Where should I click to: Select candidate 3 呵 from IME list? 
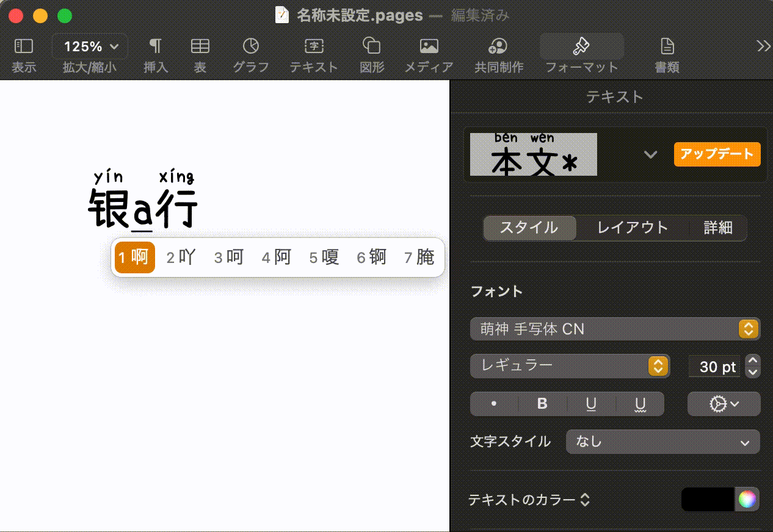click(229, 257)
